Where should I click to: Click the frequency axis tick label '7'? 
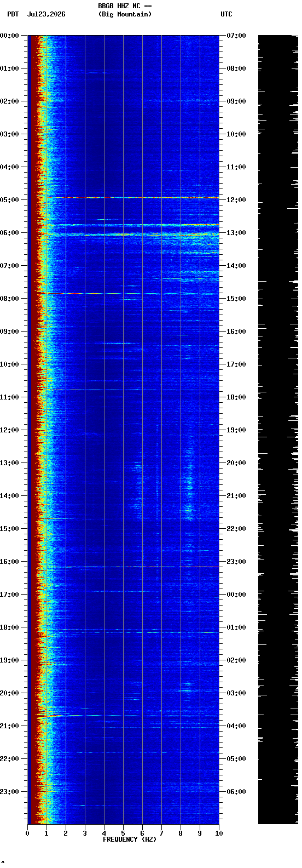point(161,833)
